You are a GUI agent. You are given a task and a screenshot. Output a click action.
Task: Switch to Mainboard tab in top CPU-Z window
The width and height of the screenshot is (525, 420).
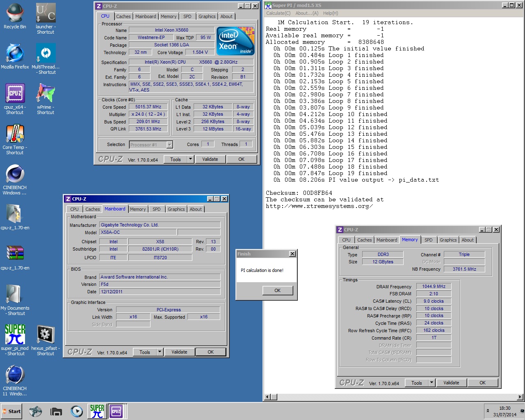(146, 16)
